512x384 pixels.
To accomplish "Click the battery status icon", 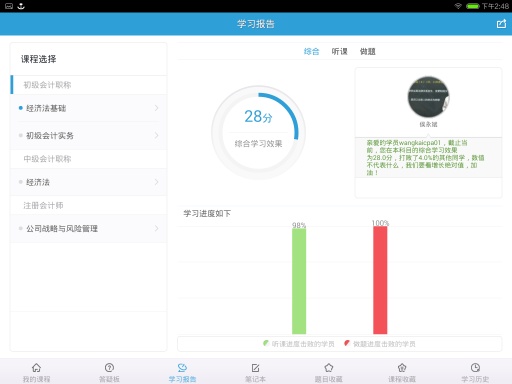I will [472, 6].
